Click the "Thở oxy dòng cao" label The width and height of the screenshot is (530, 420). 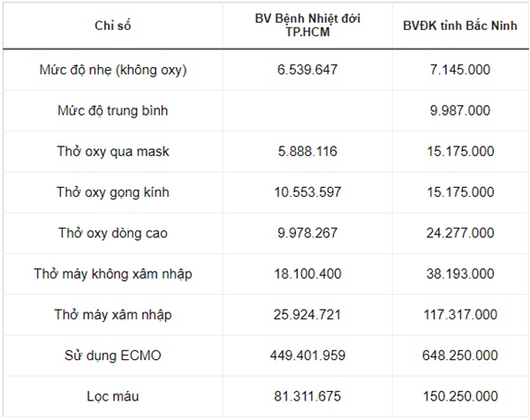(112, 233)
